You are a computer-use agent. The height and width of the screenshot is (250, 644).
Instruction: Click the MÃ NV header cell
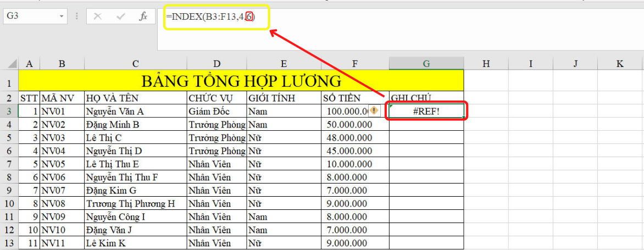tap(62, 98)
